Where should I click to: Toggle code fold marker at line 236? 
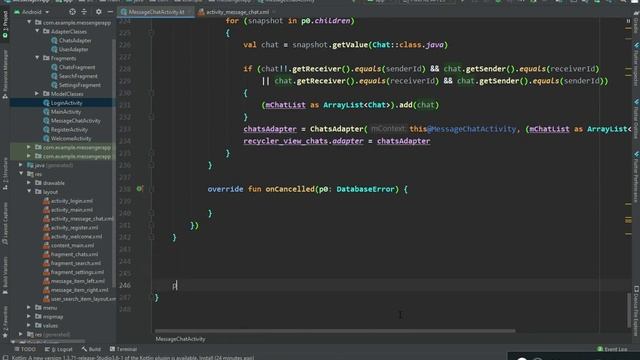[151, 165]
